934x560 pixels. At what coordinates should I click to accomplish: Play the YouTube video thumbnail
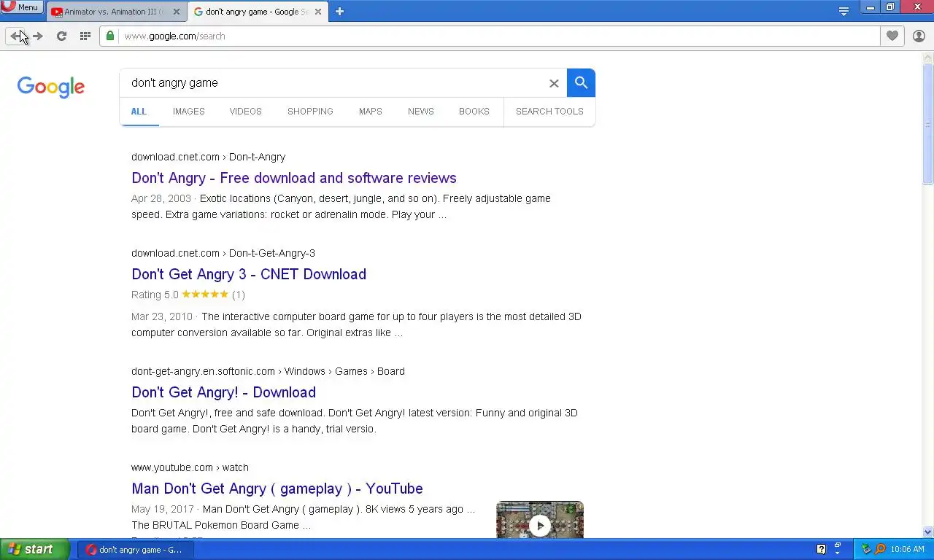[x=540, y=521]
